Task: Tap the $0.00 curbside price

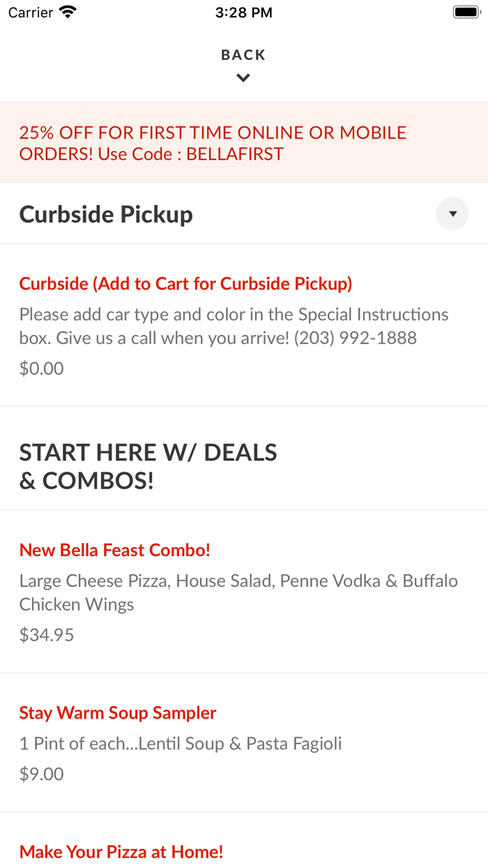Action: tap(42, 368)
